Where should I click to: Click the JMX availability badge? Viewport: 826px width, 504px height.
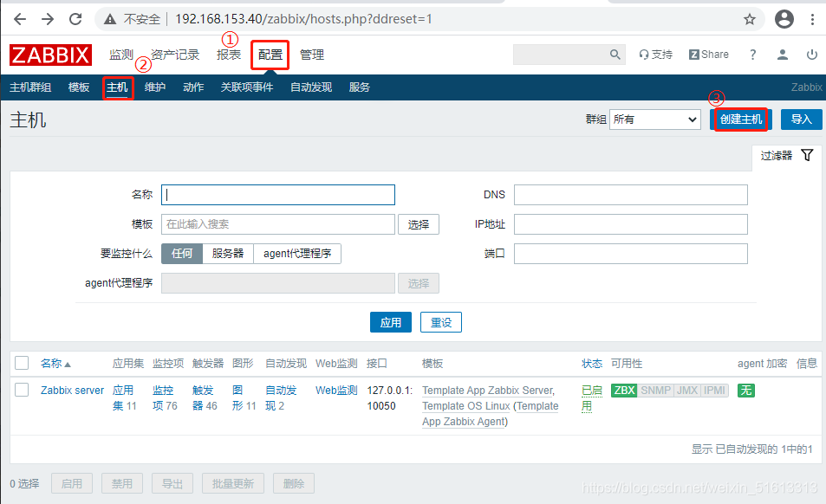687,391
